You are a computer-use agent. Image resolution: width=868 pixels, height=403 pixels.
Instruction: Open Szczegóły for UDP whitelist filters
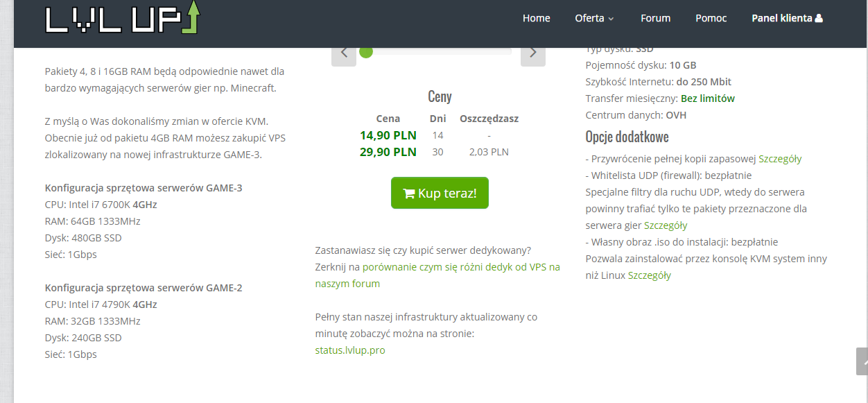pos(666,225)
